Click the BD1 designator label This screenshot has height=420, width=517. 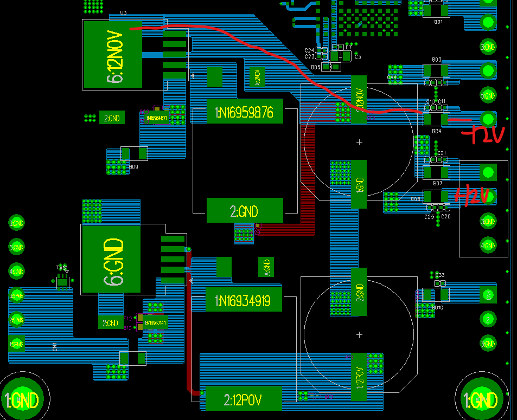click(438, 22)
